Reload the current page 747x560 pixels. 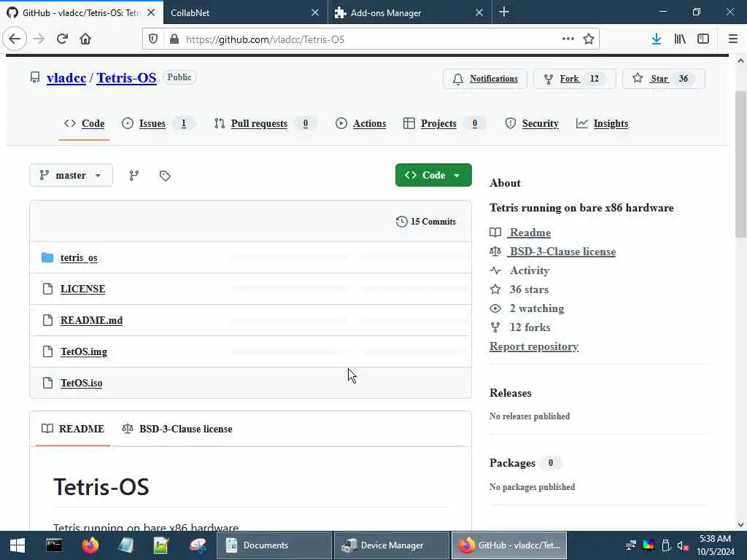pyautogui.click(x=62, y=39)
